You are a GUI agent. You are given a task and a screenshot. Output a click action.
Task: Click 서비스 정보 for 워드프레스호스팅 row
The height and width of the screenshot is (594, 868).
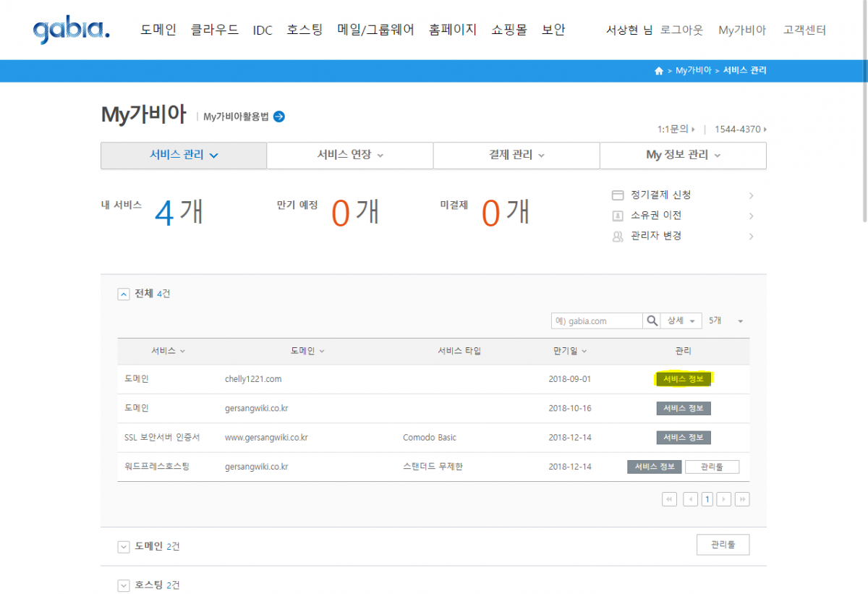point(655,467)
